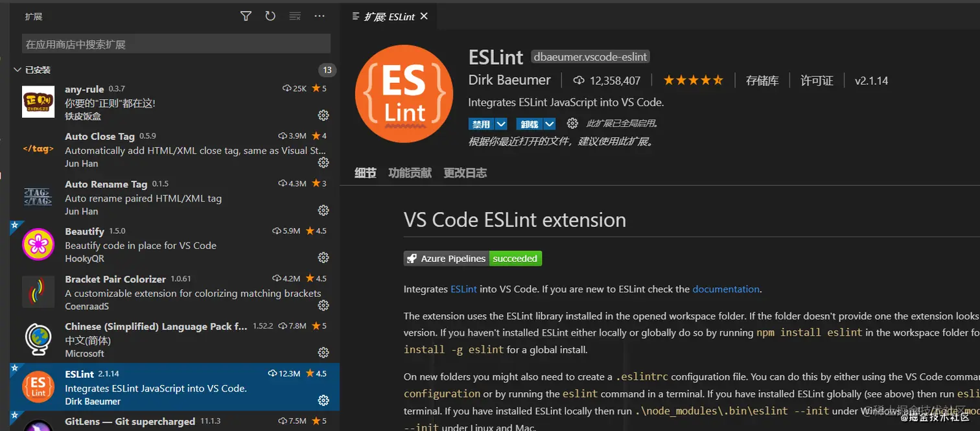
Task: Select the Bracket Pair Colorizer extension
Action: [x=175, y=292]
